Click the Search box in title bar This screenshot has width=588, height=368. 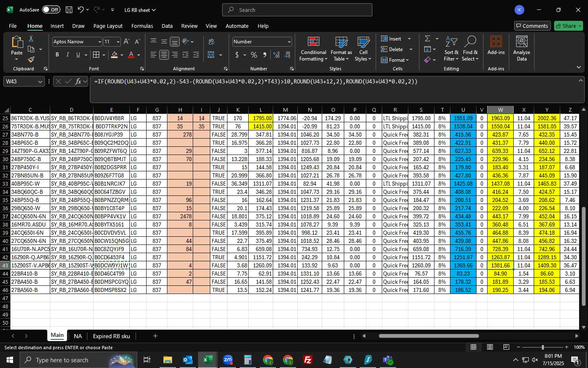pyautogui.click(x=297, y=10)
